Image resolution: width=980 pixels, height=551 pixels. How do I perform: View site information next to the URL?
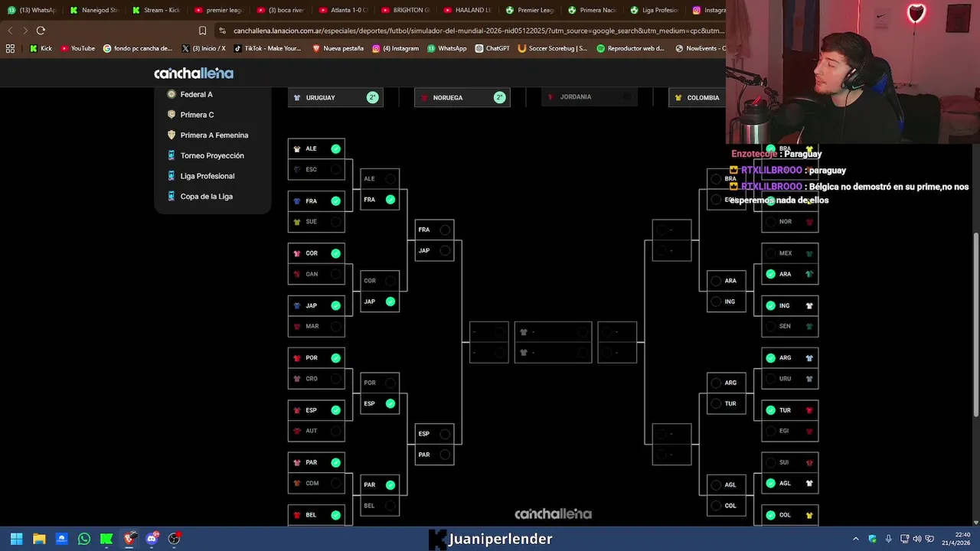(222, 31)
